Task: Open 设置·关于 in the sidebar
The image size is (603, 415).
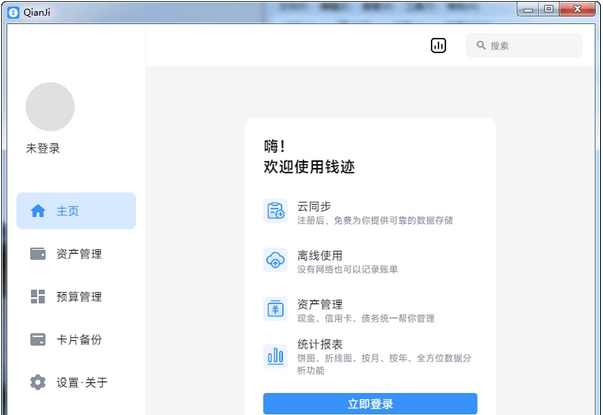Action: tap(76, 383)
